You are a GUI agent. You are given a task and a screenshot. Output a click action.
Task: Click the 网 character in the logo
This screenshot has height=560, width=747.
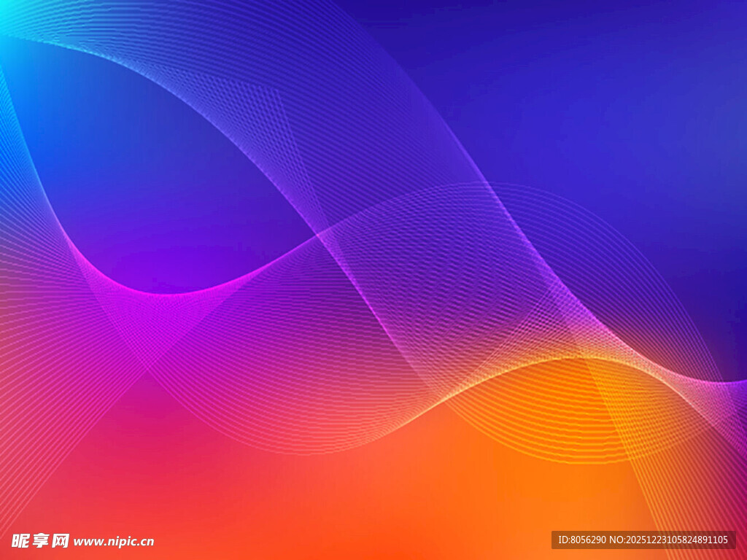(x=61, y=540)
